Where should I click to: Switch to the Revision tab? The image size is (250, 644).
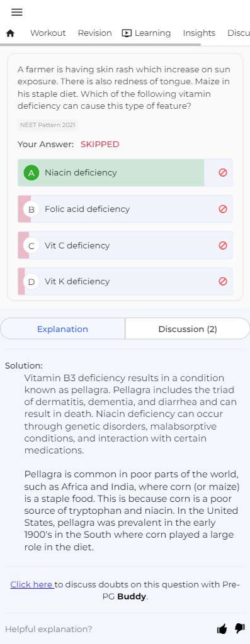pos(94,33)
